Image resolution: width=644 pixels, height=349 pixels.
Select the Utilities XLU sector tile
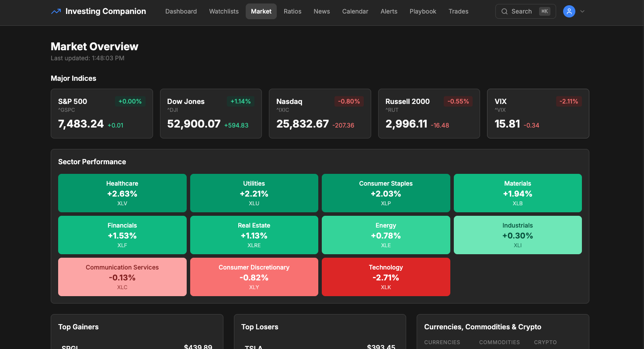click(254, 193)
